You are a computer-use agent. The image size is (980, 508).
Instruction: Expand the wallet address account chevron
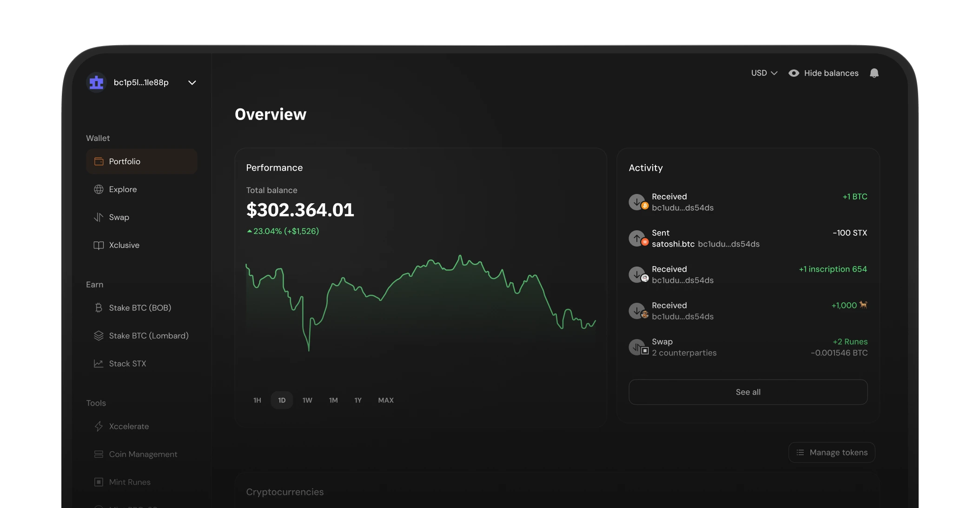[x=192, y=83]
